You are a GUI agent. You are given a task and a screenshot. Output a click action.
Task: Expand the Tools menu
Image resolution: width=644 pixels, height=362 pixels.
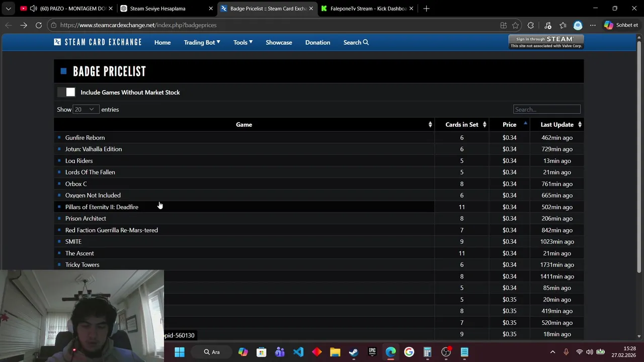pyautogui.click(x=243, y=42)
